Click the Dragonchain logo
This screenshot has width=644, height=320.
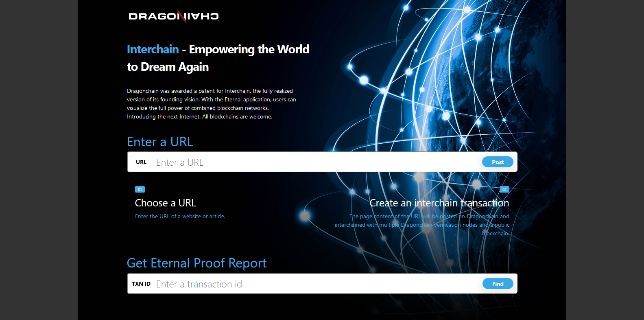tap(174, 16)
